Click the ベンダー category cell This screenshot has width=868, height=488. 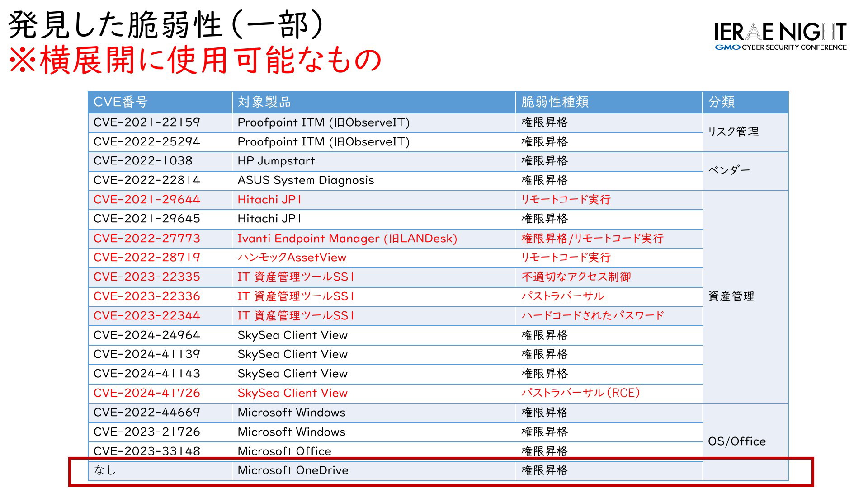click(745, 171)
